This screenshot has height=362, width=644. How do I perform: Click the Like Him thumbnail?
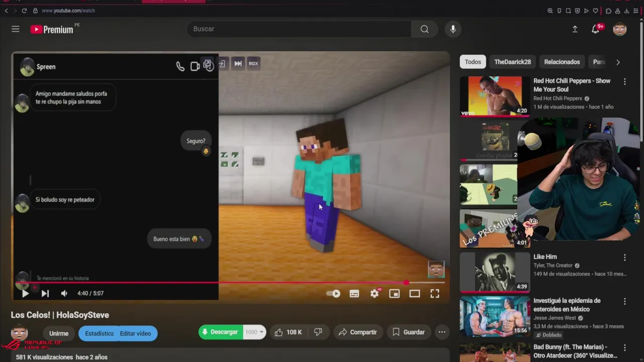[495, 272]
